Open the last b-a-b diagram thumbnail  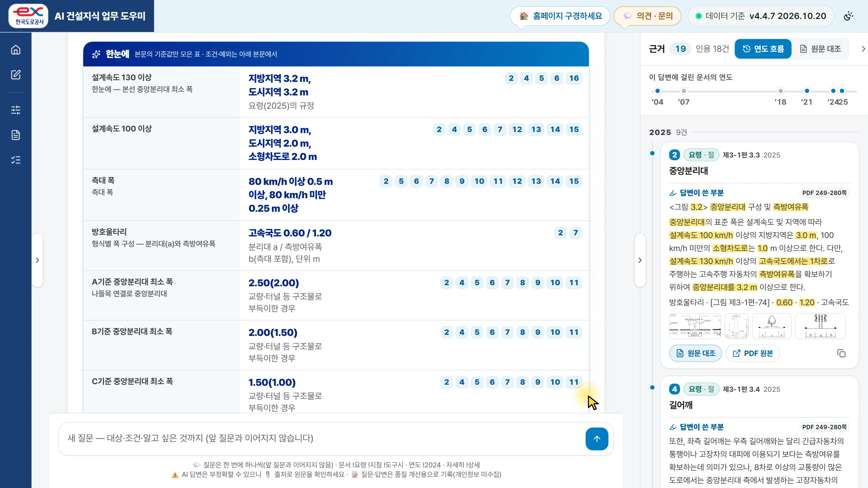click(820, 326)
